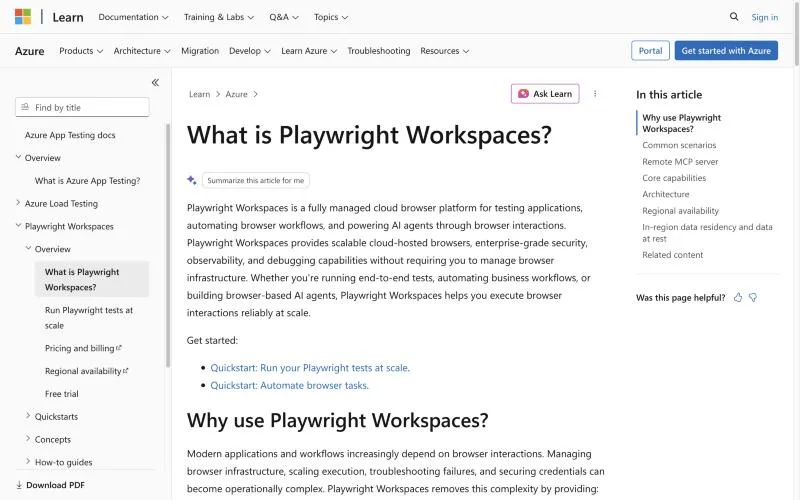Image resolution: width=800 pixels, height=500 pixels.
Task: Click the filter icon in Find by title
Action: pos(25,107)
